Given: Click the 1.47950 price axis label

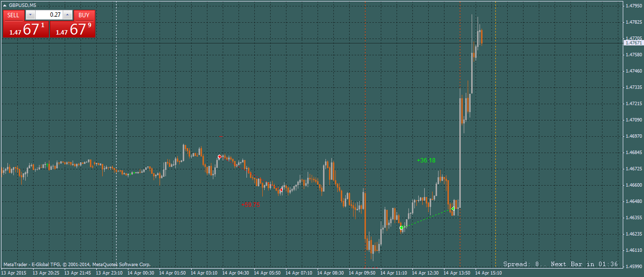Looking at the screenshot, I should click(x=634, y=6).
